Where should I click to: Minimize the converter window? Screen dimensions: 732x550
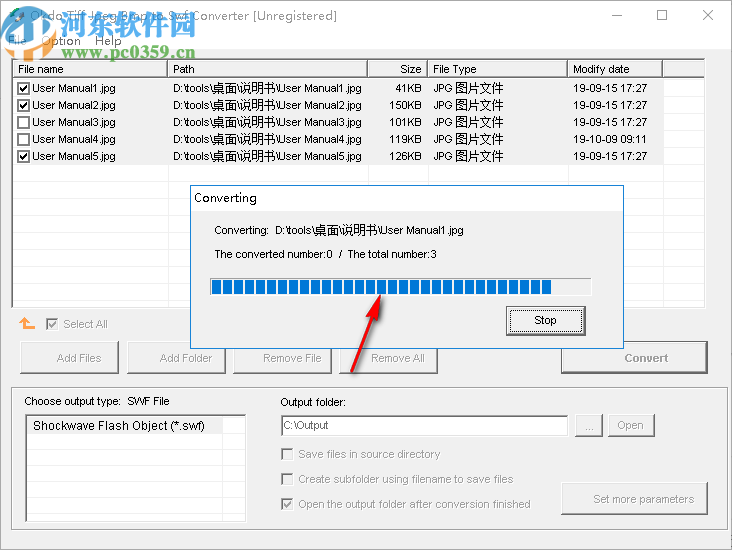click(x=617, y=15)
